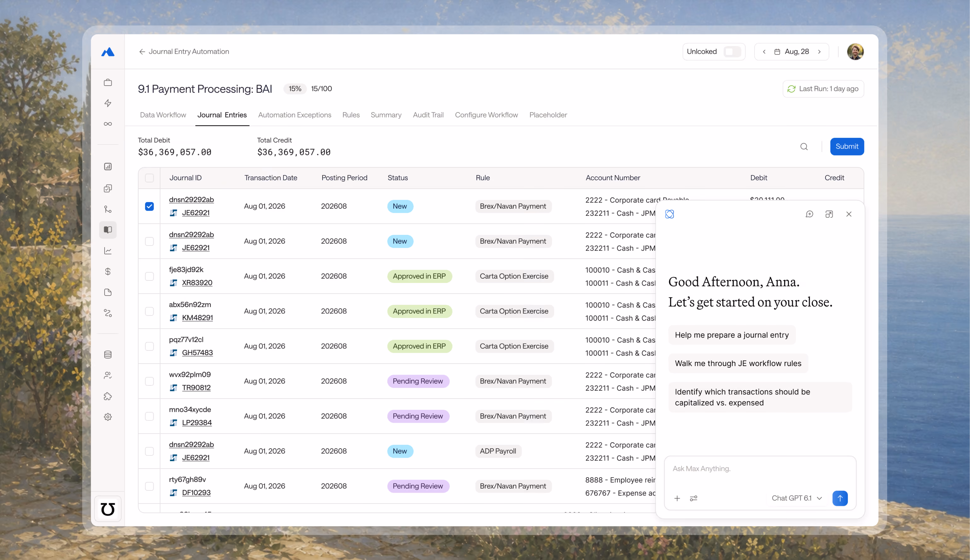
Task: Open LP29384 journal link
Action: (x=197, y=423)
